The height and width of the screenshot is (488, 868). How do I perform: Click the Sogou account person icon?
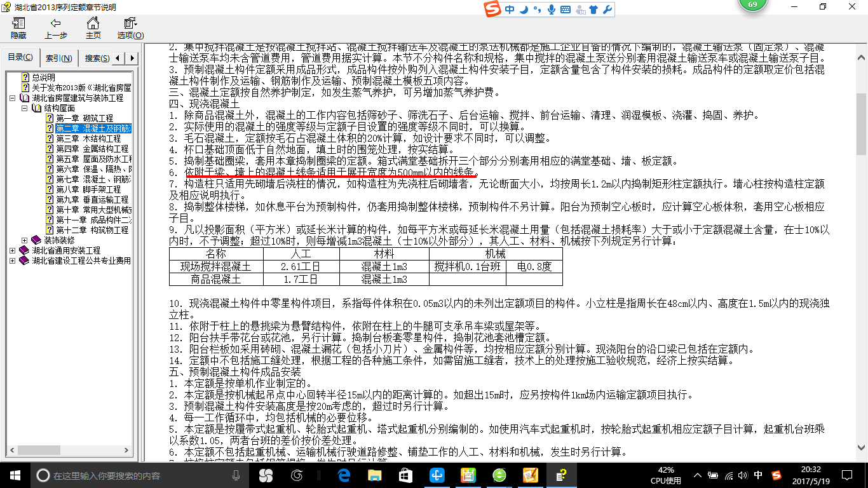click(x=580, y=10)
